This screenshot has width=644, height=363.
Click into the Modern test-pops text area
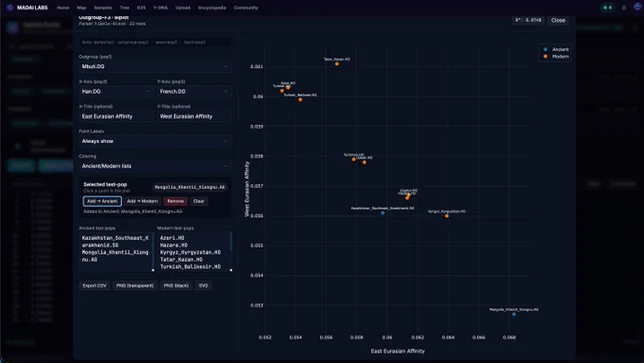(193, 251)
